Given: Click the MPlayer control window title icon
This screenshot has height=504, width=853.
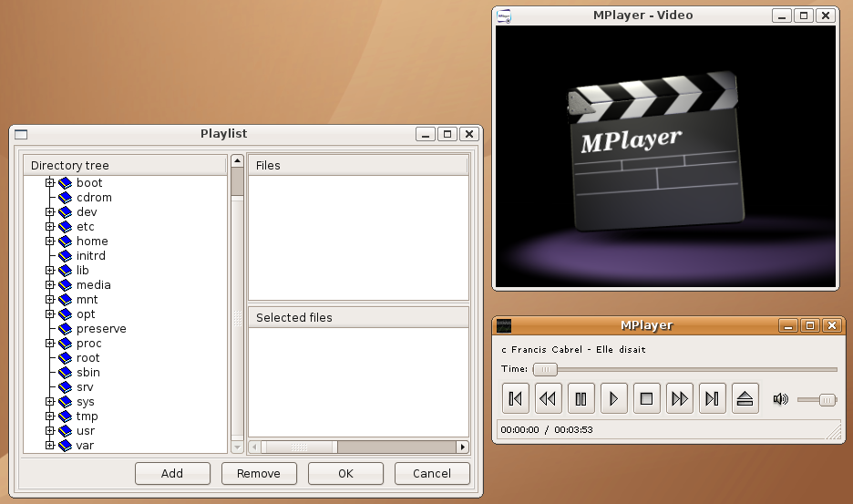Looking at the screenshot, I should (x=504, y=326).
